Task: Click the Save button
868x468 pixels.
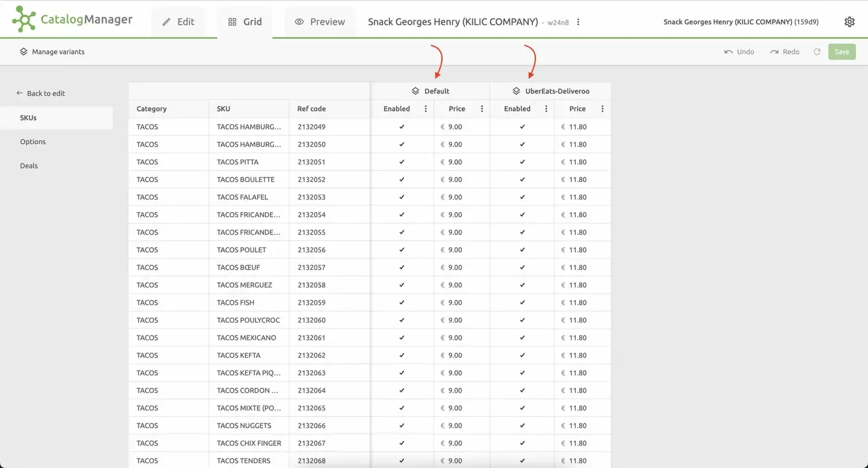Action: (x=841, y=52)
